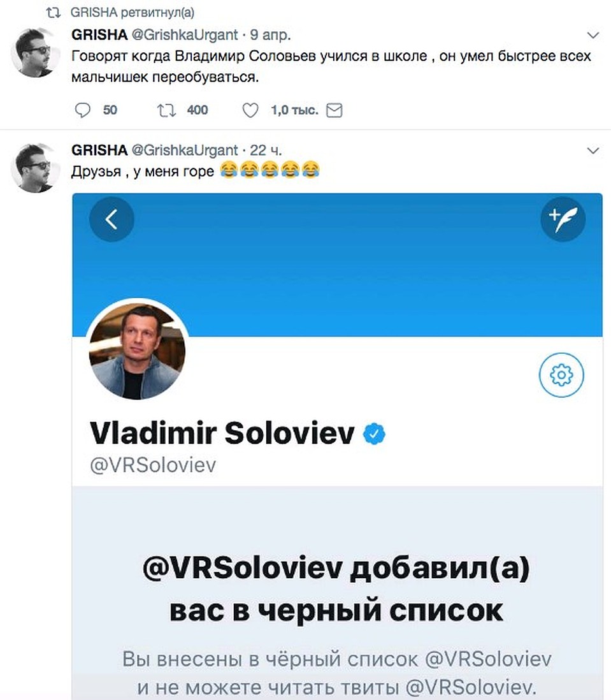Click GRISHA display name on second tweet
Image resolution: width=611 pixels, height=700 pixels.
[x=99, y=150]
